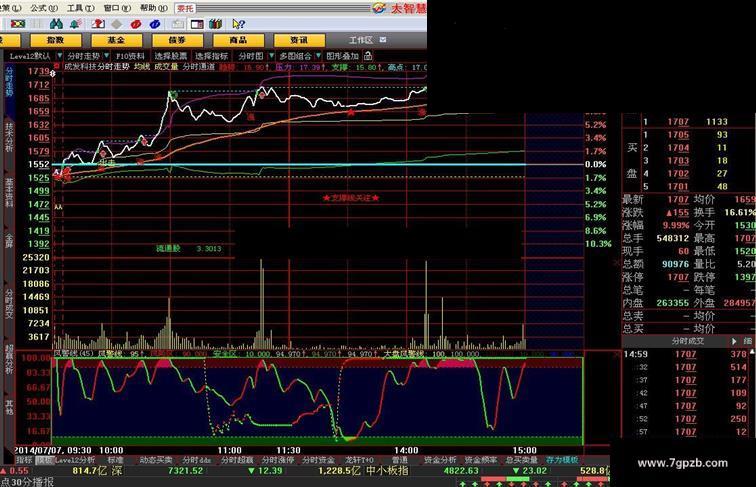This screenshot has width=756, height=487.
Task: Click the red-and-white chart toolbar icon
Action: [98, 24]
